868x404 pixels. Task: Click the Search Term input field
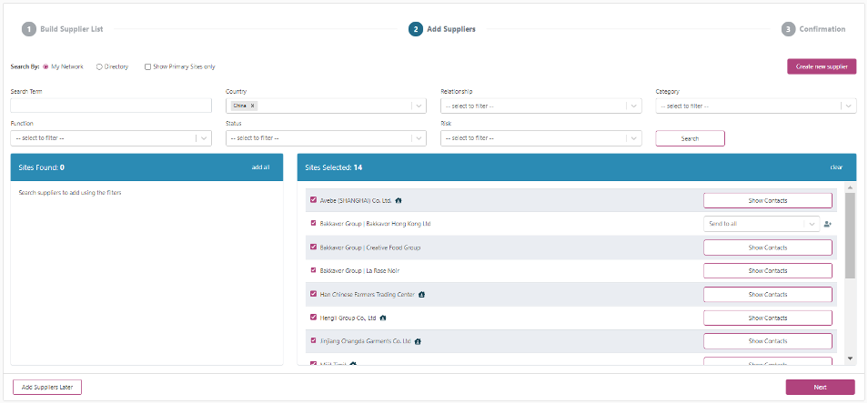coord(111,106)
